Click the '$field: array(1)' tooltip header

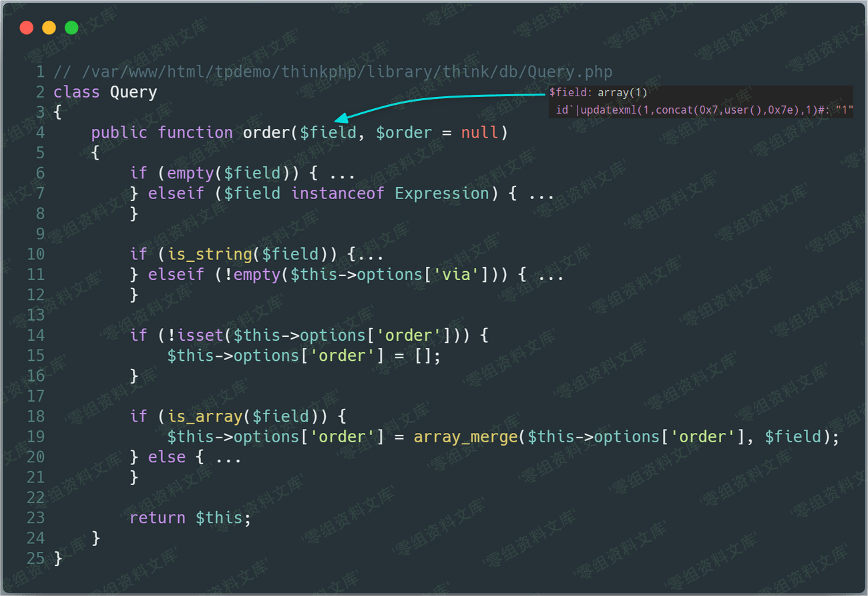(x=598, y=93)
